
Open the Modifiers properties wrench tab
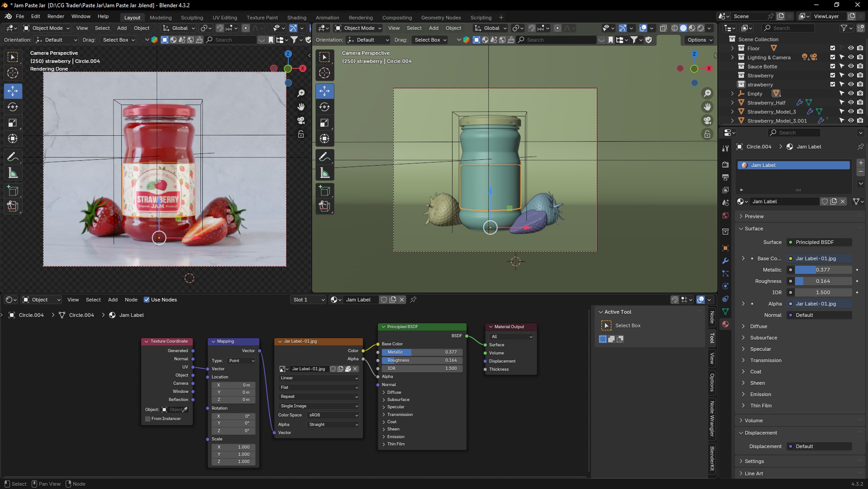pos(725,261)
